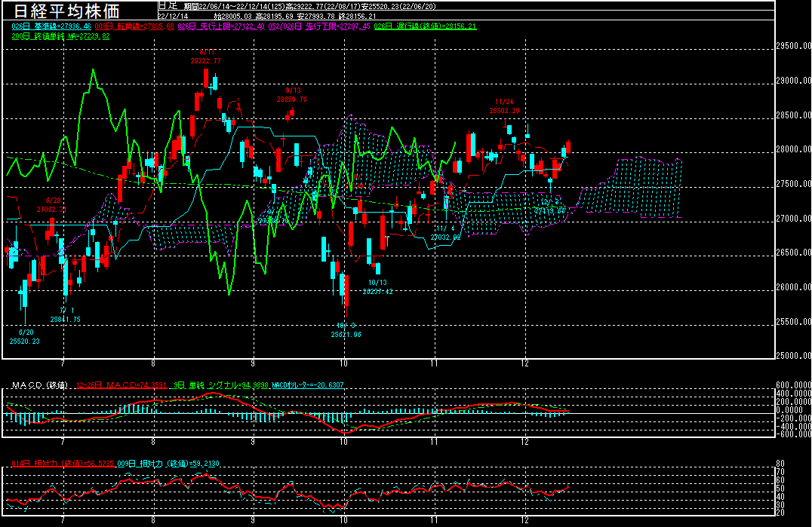Click the 期間22/06/14~22/12/14(125) period text

235,6
